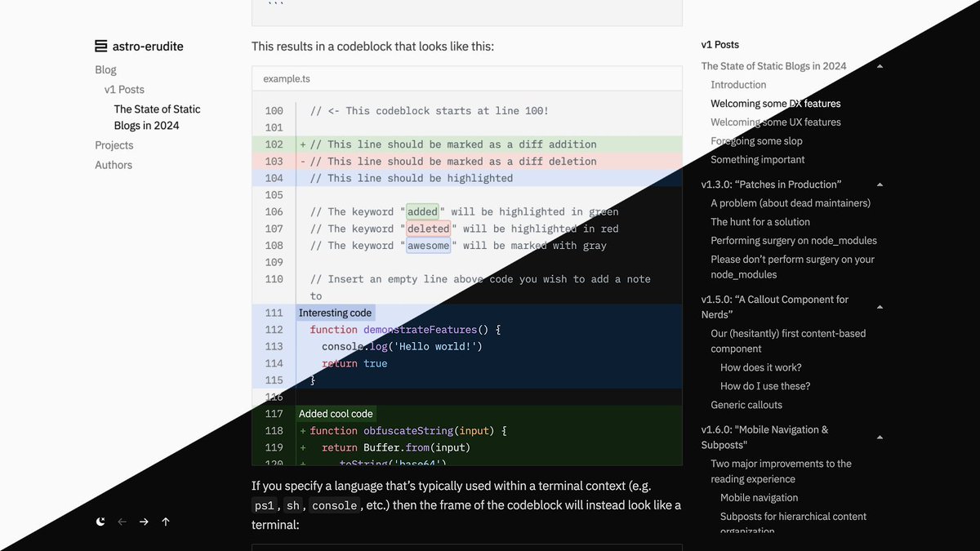Click "This results in a codeblock" sentence
The height and width of the screenshot is (551, 980).
coord(372,47)
